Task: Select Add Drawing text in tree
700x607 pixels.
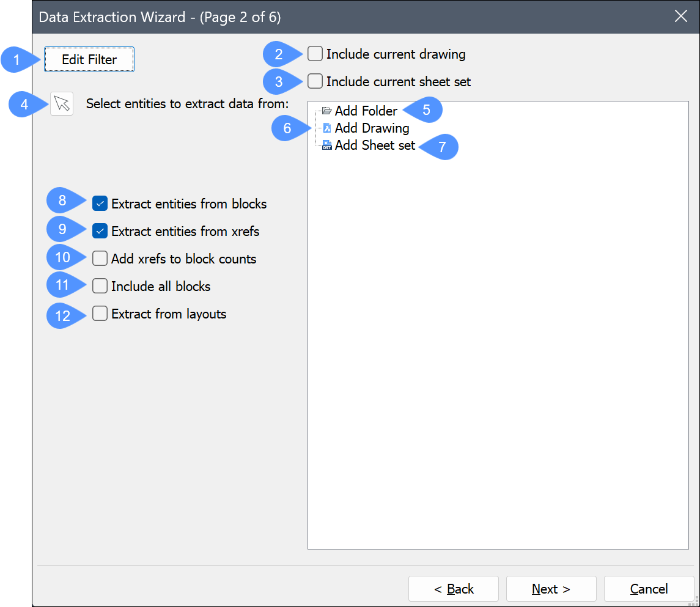Action: 372,128
